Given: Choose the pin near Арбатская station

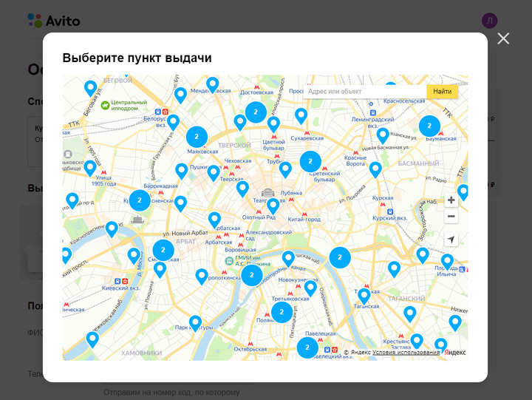Looking at the screenshot, I should (x=214, y=219).
